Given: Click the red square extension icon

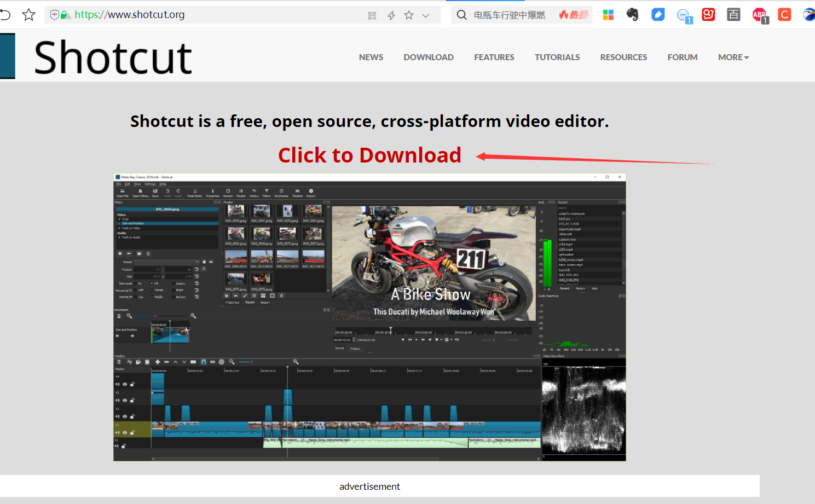Looking at the screenshot, I should pos(709,15).
